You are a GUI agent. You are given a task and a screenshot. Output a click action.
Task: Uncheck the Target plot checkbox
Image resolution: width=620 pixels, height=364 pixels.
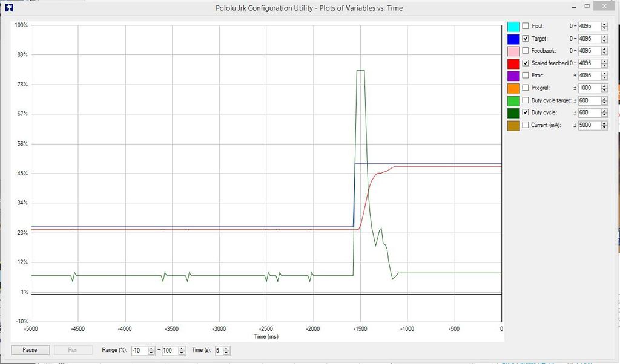(x=526, y=38)
